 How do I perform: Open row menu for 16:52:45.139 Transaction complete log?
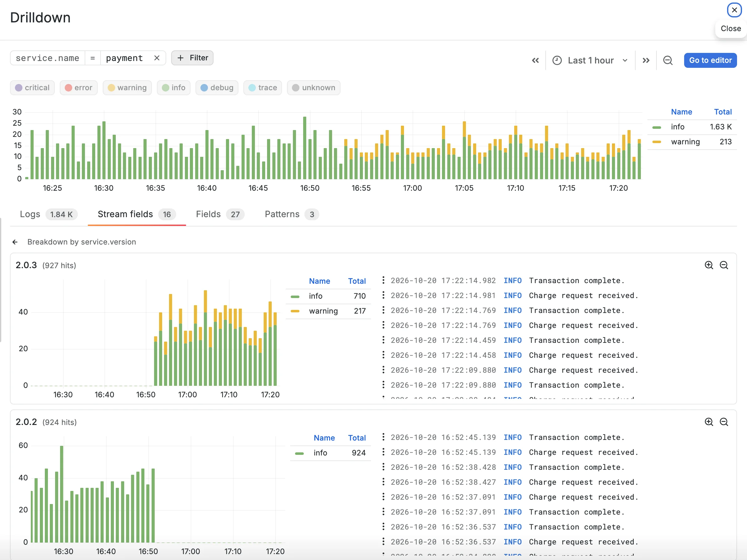click(383, 437)
